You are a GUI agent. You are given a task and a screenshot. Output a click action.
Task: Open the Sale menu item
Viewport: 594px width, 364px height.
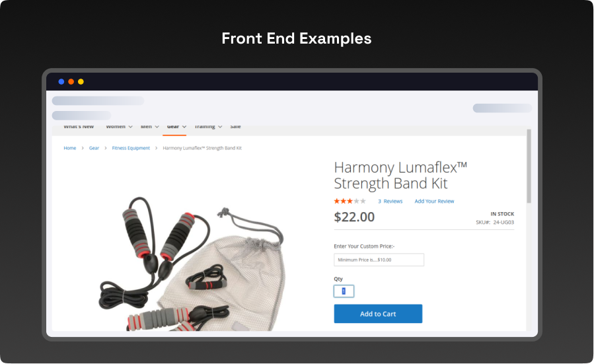click(235, 127)
